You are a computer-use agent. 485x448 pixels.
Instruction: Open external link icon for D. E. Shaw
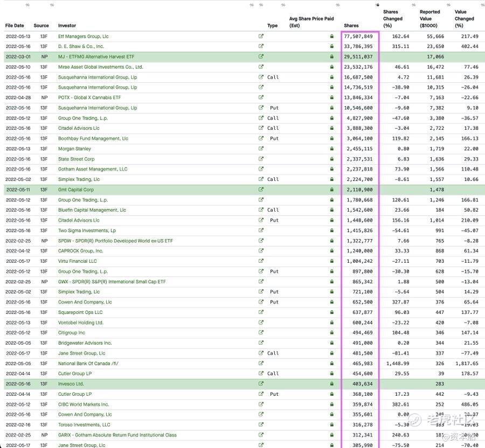(x=261, y=46)
